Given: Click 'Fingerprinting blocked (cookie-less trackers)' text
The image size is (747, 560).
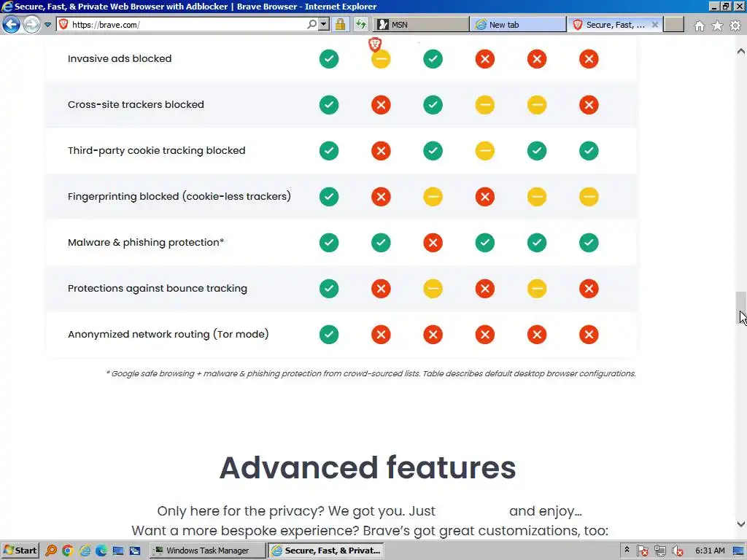Looking at the screenshot, I should 179,196.
